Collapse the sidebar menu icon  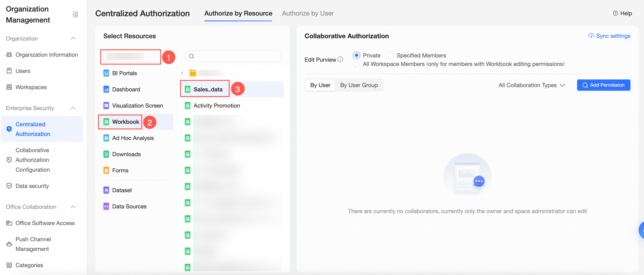click(x=75, y=14)
